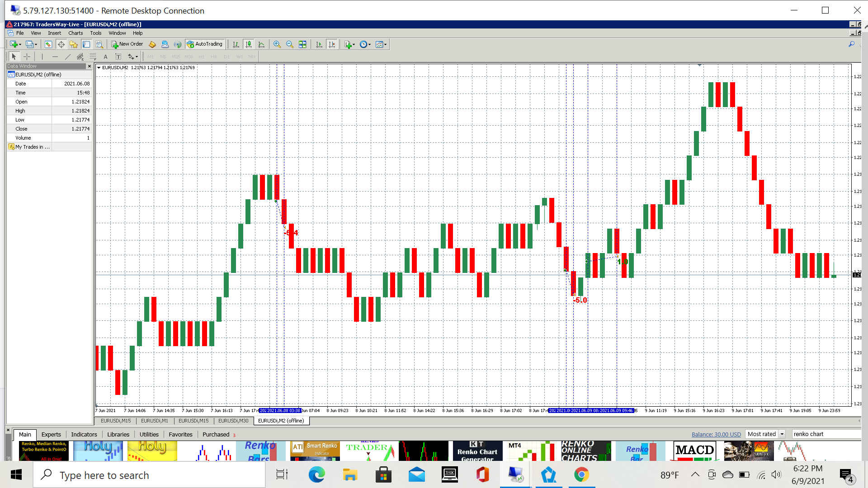Click the renko chart search field
The width and height of the screenshot is (868, 488).
(825, 434)
